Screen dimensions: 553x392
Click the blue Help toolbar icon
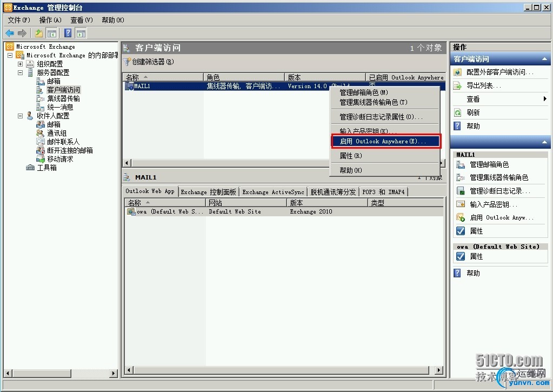[68, 33]
